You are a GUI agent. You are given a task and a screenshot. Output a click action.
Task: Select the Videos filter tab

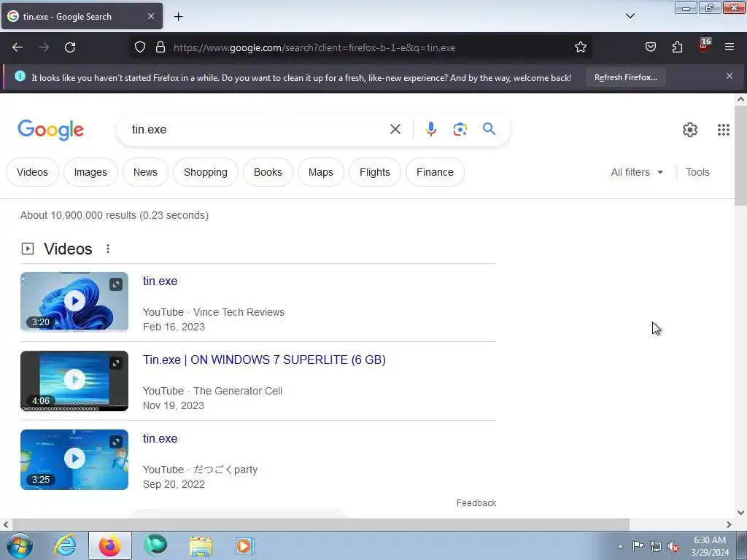click(32, 172)
